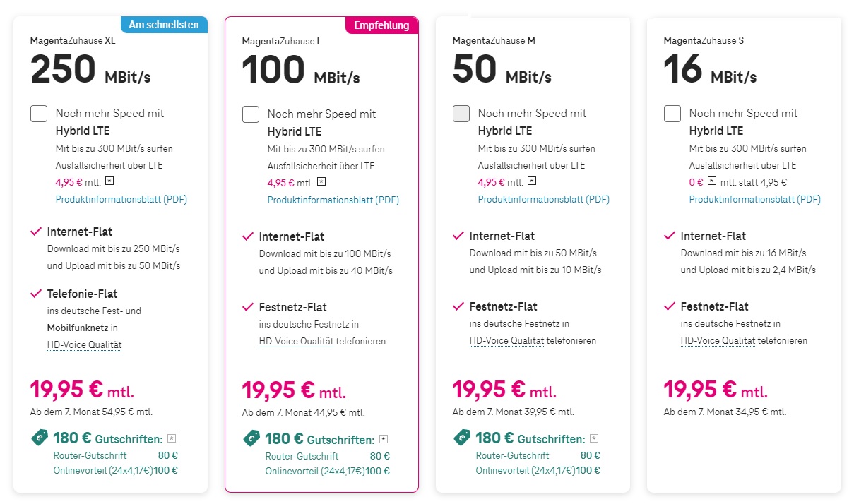The height and width of the screenshot is (504, 854).
Task: Click footnote icon beside M 180 € Gutschriften
Action: point(594,438)
